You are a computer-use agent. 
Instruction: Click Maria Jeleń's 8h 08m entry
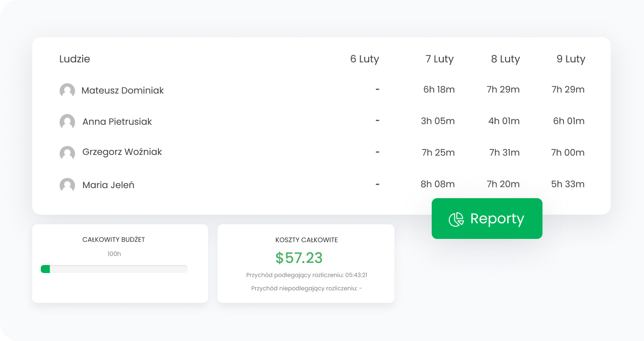tap(438, 184)
